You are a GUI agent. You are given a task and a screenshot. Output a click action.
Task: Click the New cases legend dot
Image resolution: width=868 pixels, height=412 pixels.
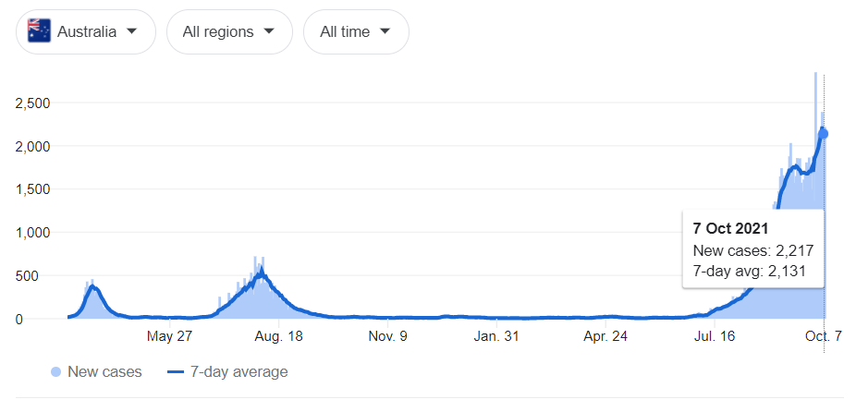[x=55, y=372]
